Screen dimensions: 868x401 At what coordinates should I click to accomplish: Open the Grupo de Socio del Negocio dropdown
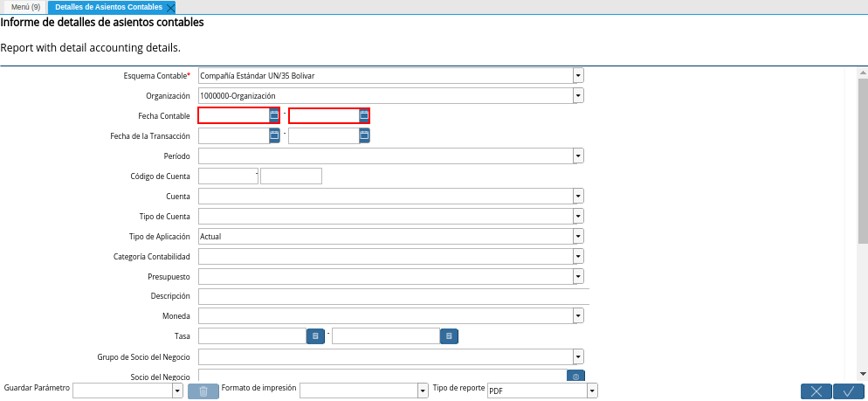578,356
